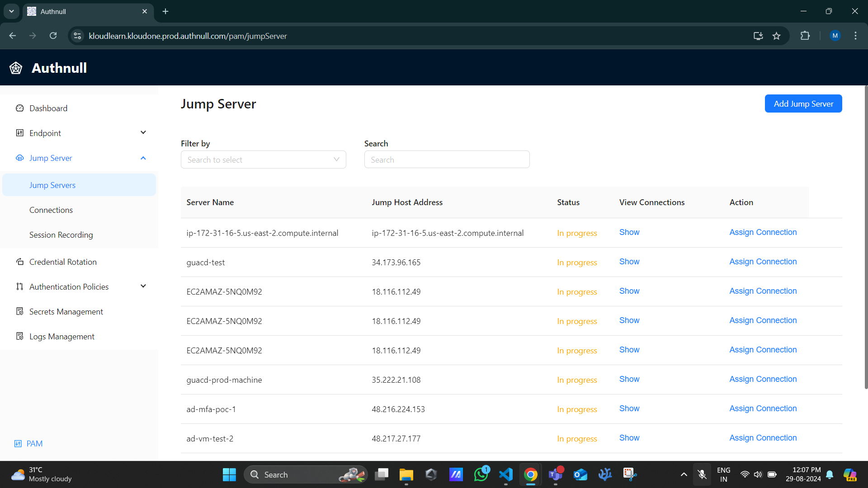
Task: Click the Logs Management icon
Action: [19, 336]
